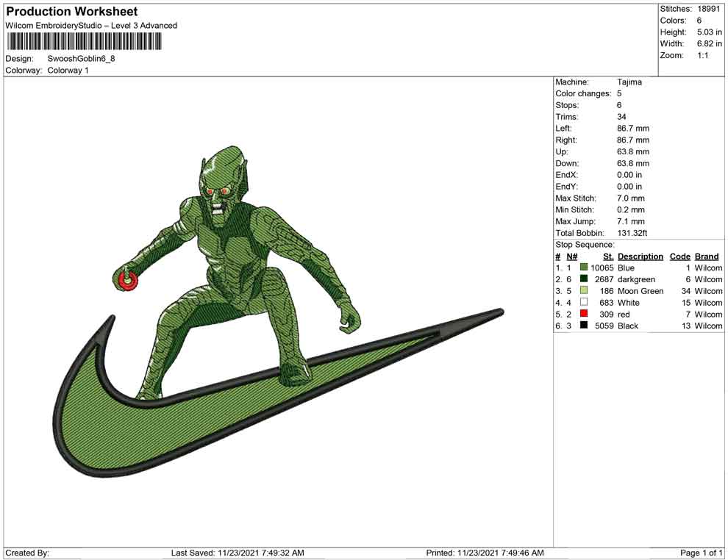Click the Black thread color swatch
The height and width of the screenshot is (560, 728).
click(584, 326)
